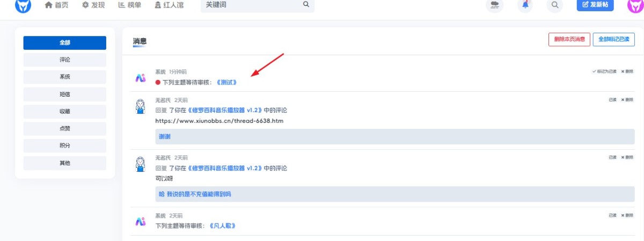
Task: Open the user avatar menu
Action: [x=635, y=5]
